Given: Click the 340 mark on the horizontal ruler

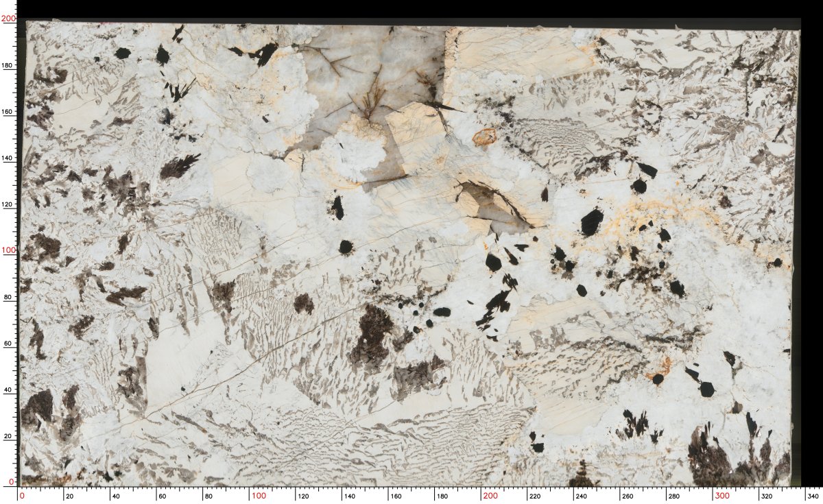Looking at the screenshot, I should pos(814,496).
